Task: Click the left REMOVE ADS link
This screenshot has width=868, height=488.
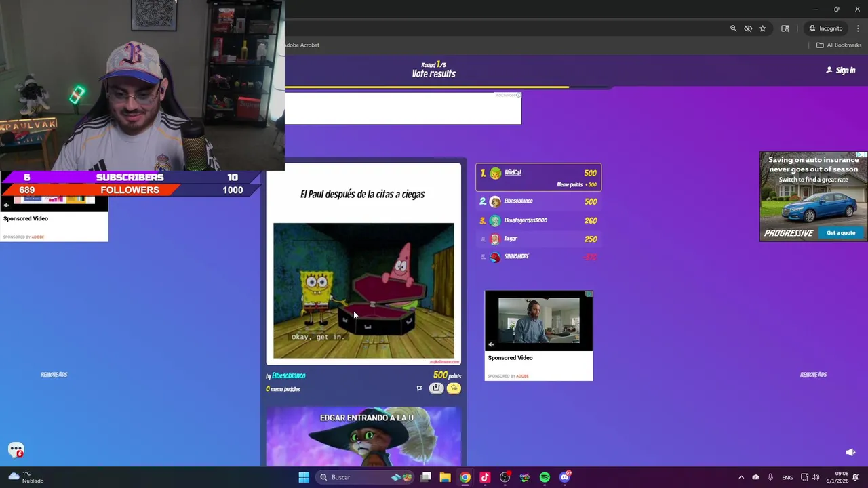Action: pos(54,375)
